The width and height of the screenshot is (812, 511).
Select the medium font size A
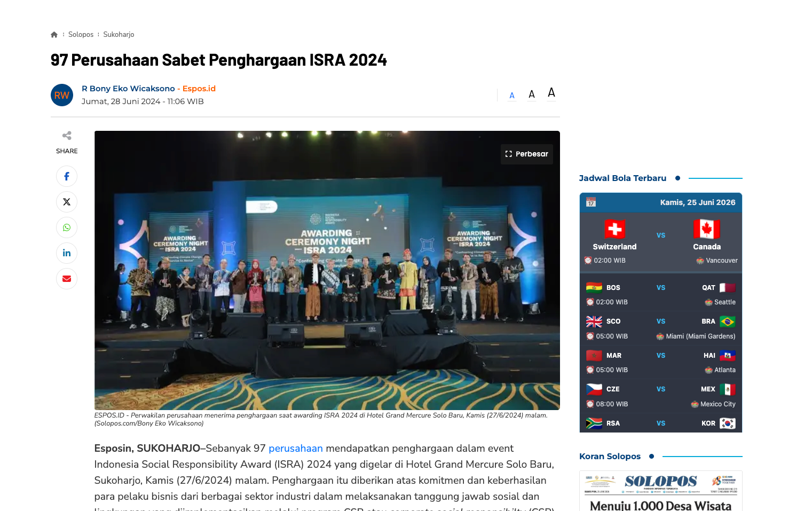coord(532,95)
